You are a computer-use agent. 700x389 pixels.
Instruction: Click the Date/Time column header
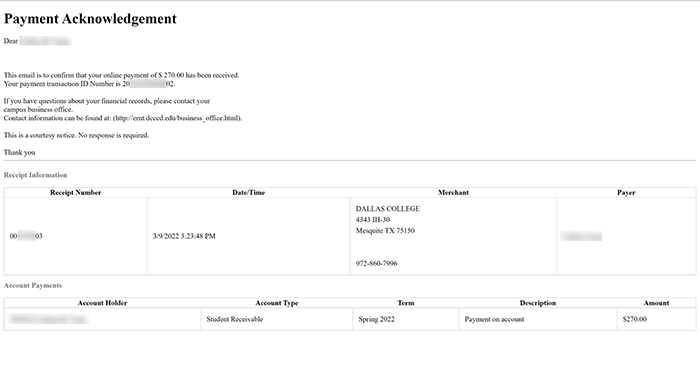249,192
